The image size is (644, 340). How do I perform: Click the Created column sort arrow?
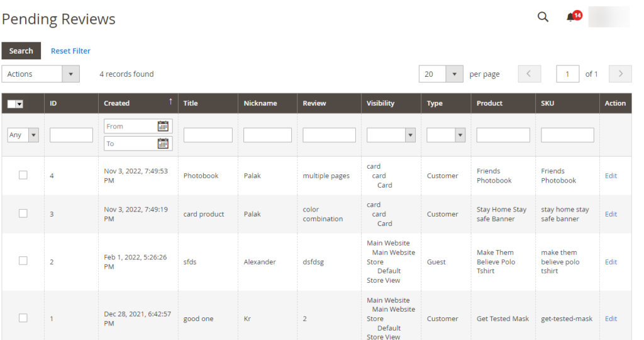[170, 102]
